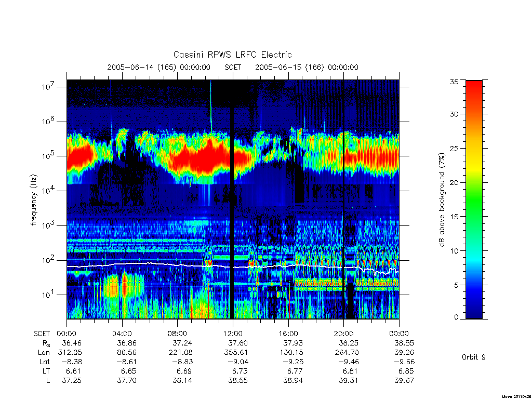Click the Lat value -9.25

coord(291,362)
